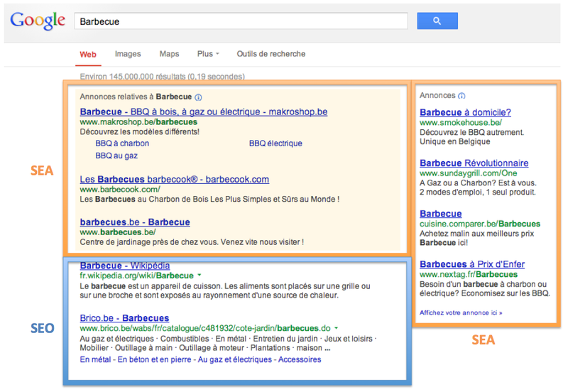Viewport: 568px width, 392px height.
Task: Click 'BBQ au gaz' sitelink
Action: click(x=116, y=156)
